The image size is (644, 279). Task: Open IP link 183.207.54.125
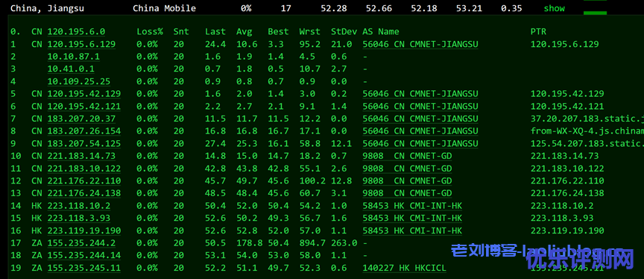[84, 143]
